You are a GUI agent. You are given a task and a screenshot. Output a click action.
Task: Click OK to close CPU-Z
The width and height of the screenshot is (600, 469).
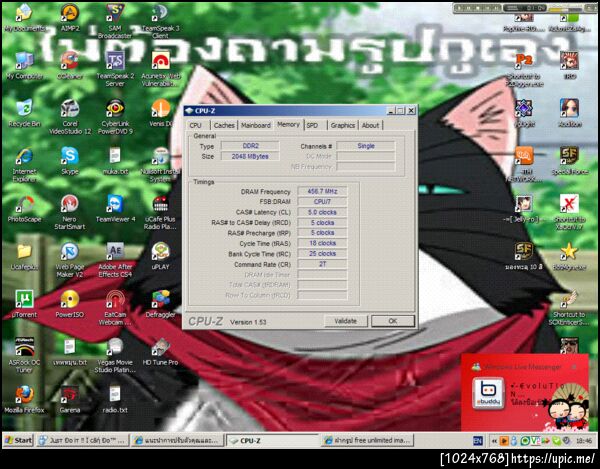pos(393,321)
